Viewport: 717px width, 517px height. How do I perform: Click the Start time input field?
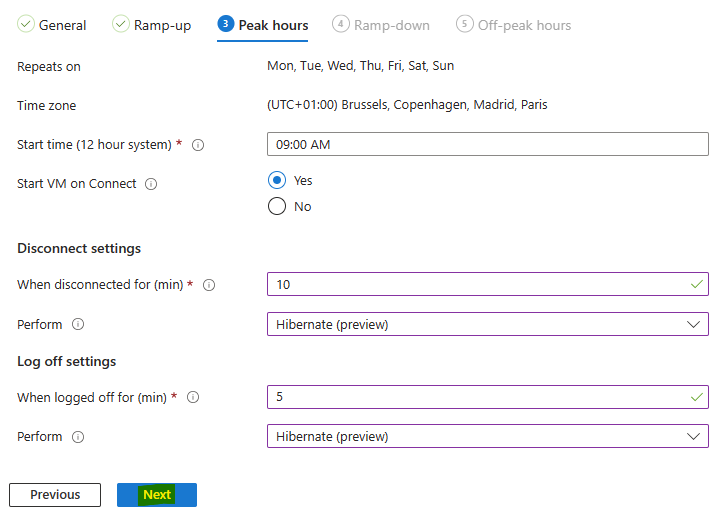pyautogui.click(x=488, y=144)
